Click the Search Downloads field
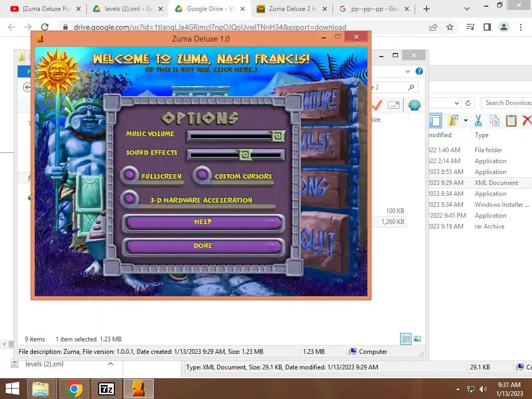This screenshot has width=532, height=399. (506, 103)
